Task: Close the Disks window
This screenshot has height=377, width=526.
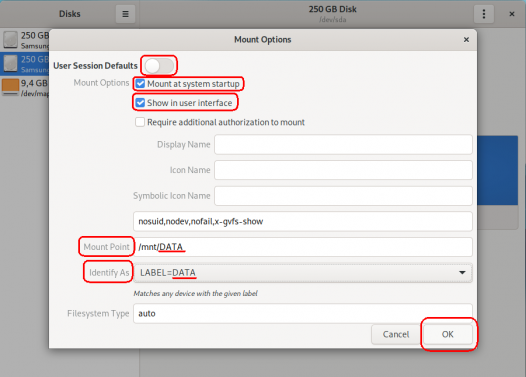Action: [x=512, y=14]
